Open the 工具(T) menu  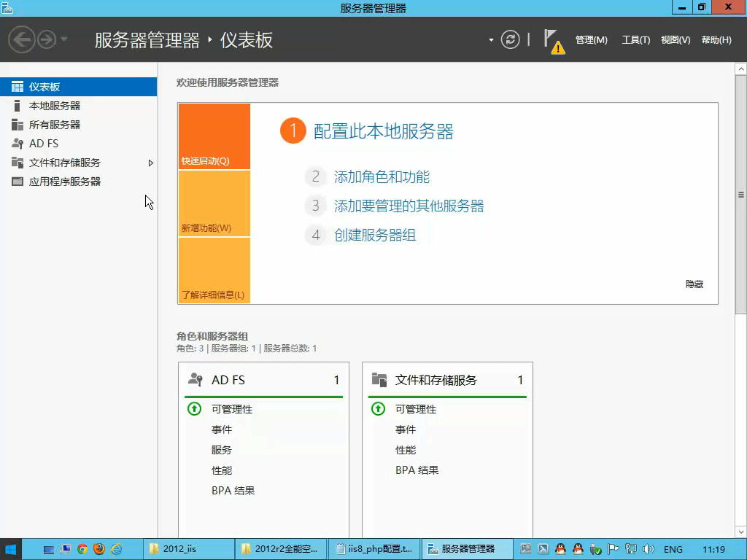pos(635,40)
